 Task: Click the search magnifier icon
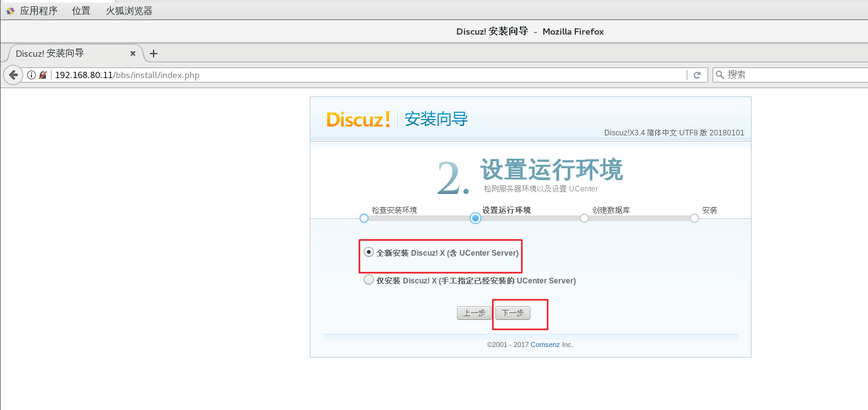coord(720,74)
